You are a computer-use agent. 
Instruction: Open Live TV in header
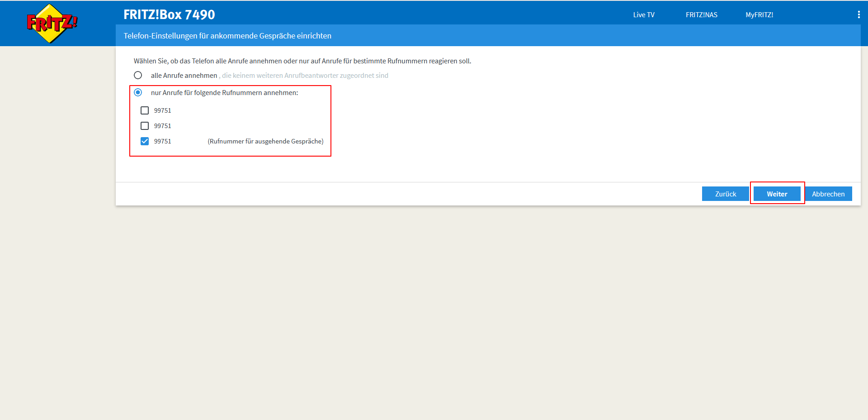(644, 15)
